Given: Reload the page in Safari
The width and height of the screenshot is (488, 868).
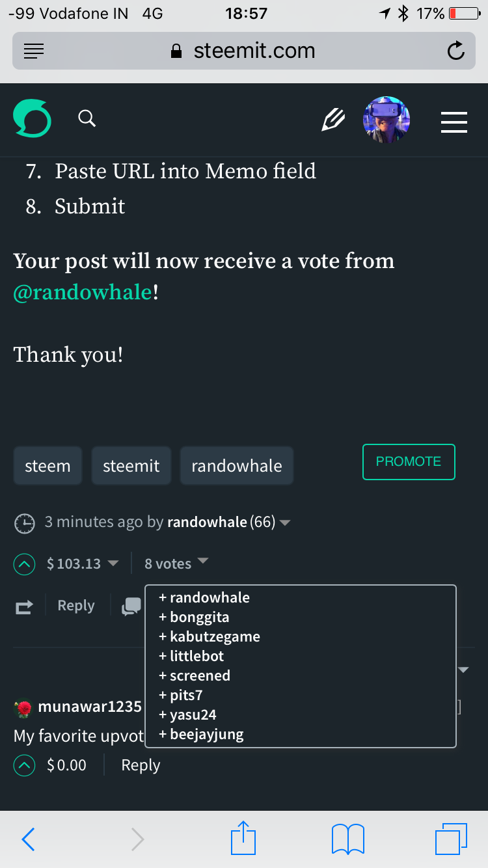Looking at the screenshot, I should [456, 51].
